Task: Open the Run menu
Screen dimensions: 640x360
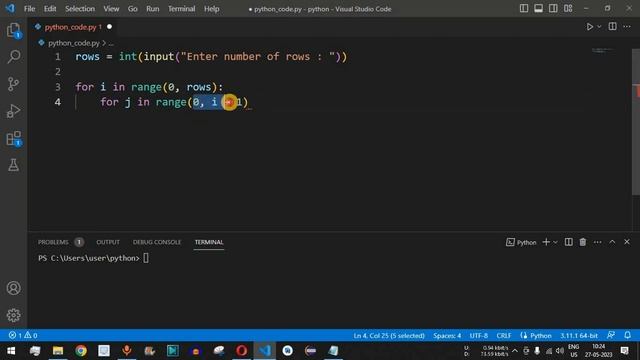Action: pos(153,9)
